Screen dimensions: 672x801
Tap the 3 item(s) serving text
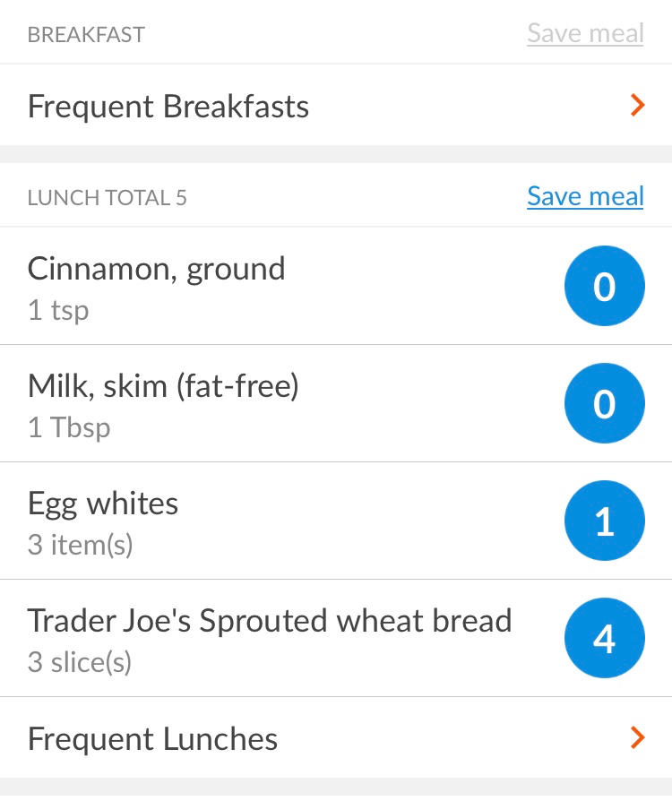[81, 545]
